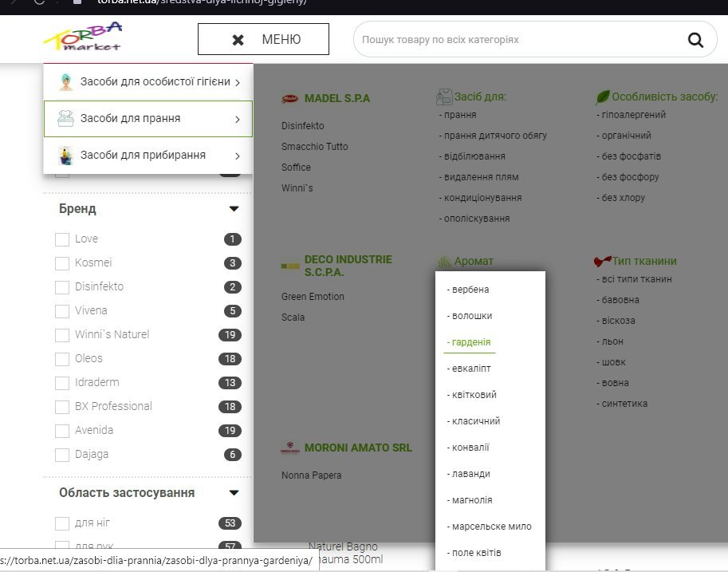Choose квітковий aroma option
728x572 pixels.
point(472,395)
